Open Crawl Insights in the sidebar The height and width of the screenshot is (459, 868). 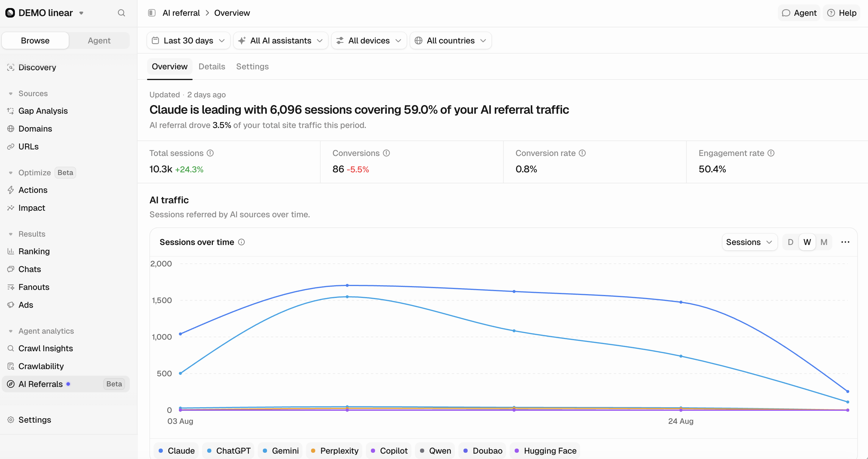pyautogui.click(x=66, y=349)
